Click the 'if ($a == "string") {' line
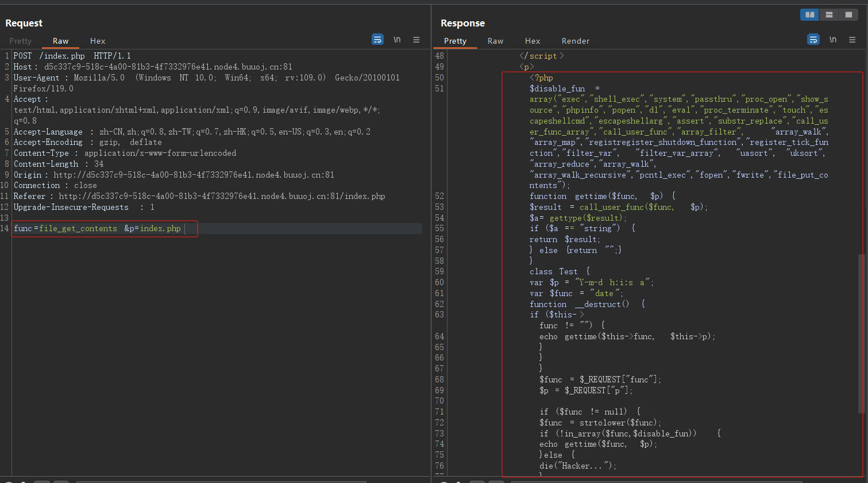The height and width of the screenshot is (483, 868). point(582,228)
